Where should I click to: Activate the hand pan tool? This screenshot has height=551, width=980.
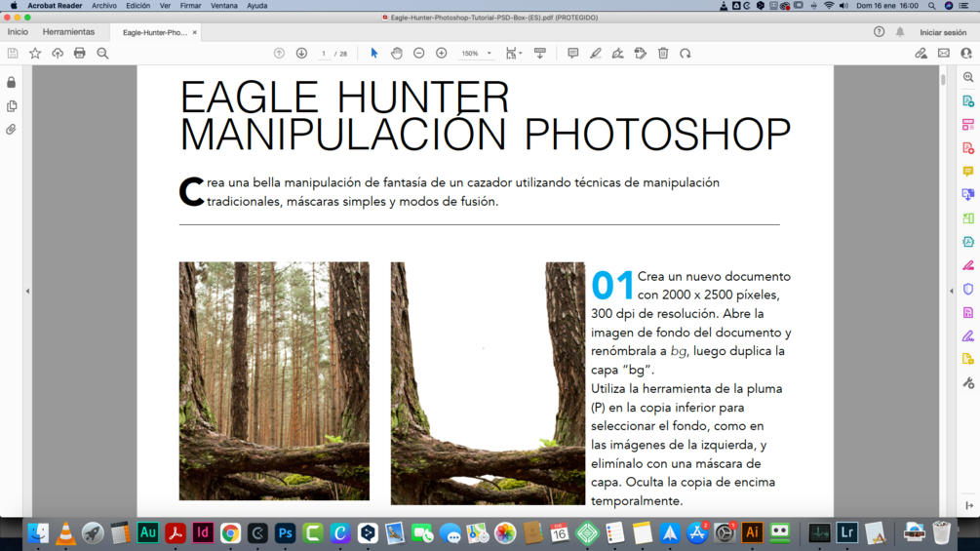(x=396, y=53)
